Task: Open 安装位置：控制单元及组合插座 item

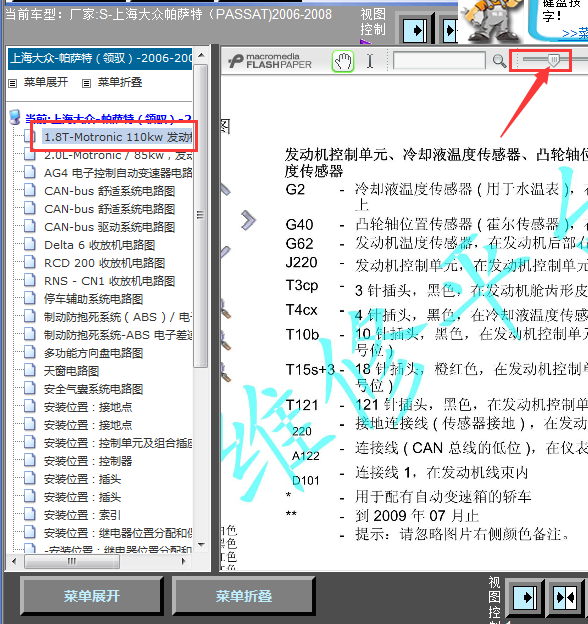Action: (118, 443)
